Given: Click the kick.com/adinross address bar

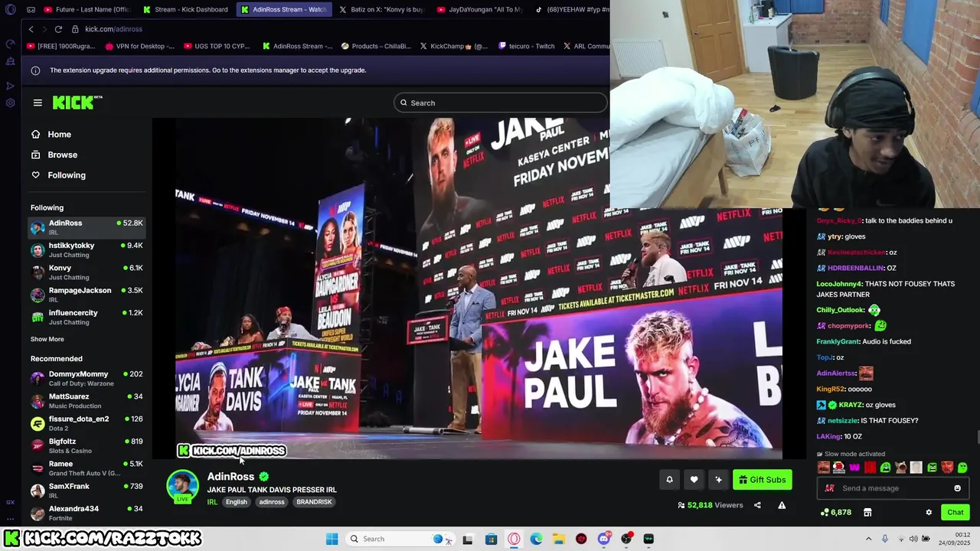Looking at the screenshot, I should pyautogui.click(x=113, y=29).
